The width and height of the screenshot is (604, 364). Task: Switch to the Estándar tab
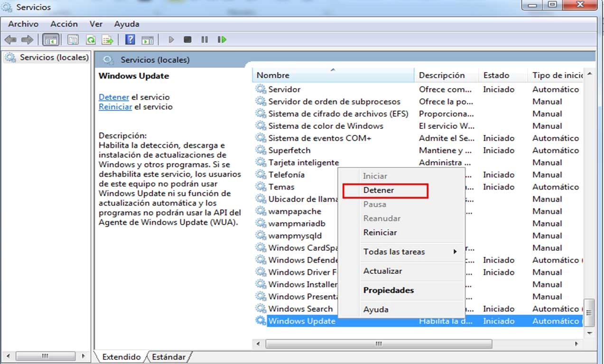pyautogui.click(x=168, y=356)
